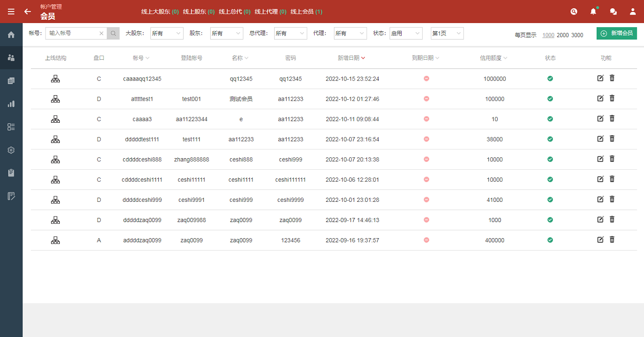The image size is (644, 337).
Task: Open settings gear in sidebar
Action: [11, 150]
